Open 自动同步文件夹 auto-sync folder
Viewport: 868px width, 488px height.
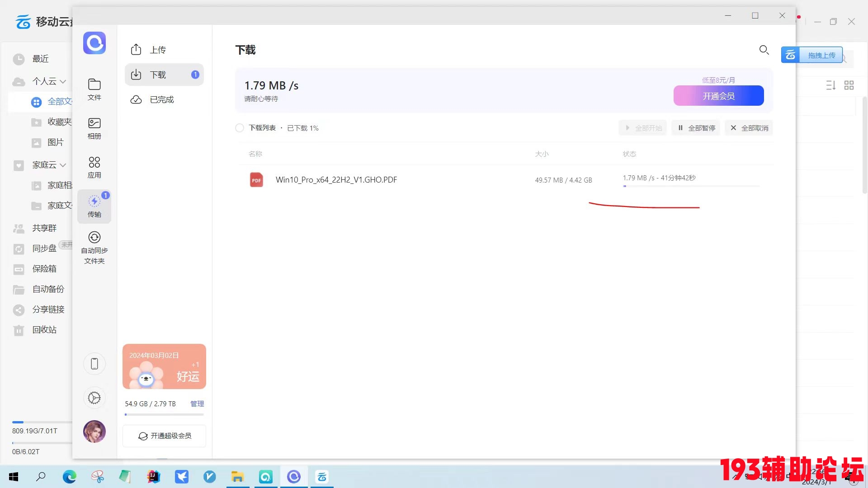94,248
